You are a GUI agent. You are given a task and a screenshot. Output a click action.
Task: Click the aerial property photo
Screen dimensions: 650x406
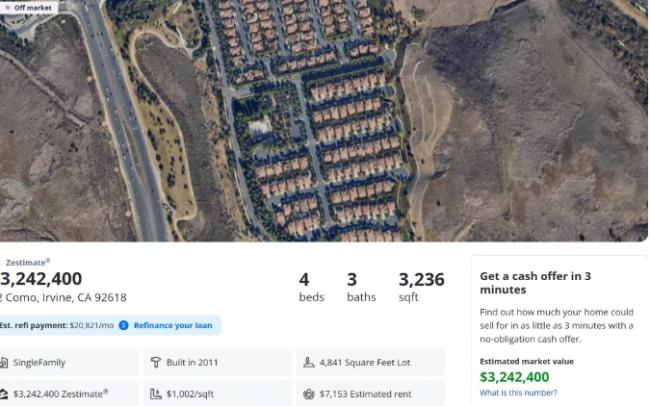tap(323, 120)
